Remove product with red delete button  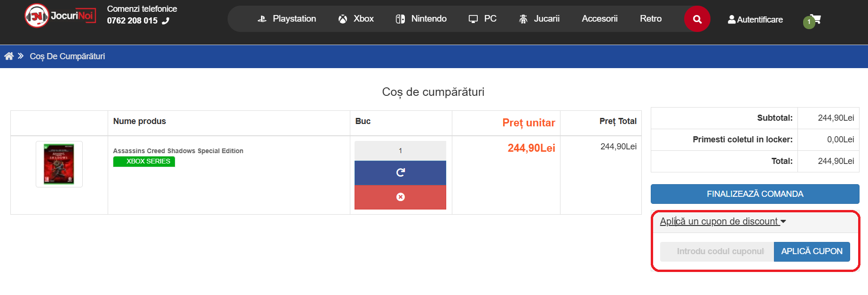[x=400, y=197]
